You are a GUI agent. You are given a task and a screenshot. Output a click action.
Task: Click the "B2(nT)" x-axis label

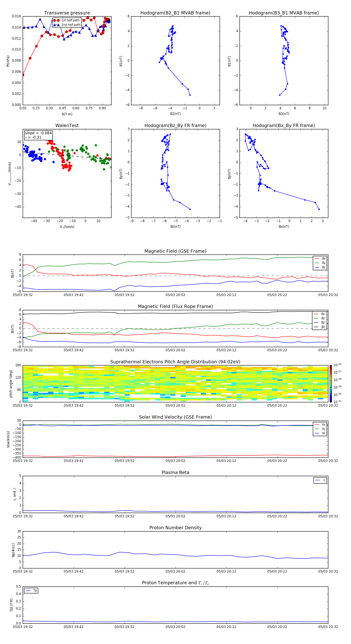coord(175,114)
